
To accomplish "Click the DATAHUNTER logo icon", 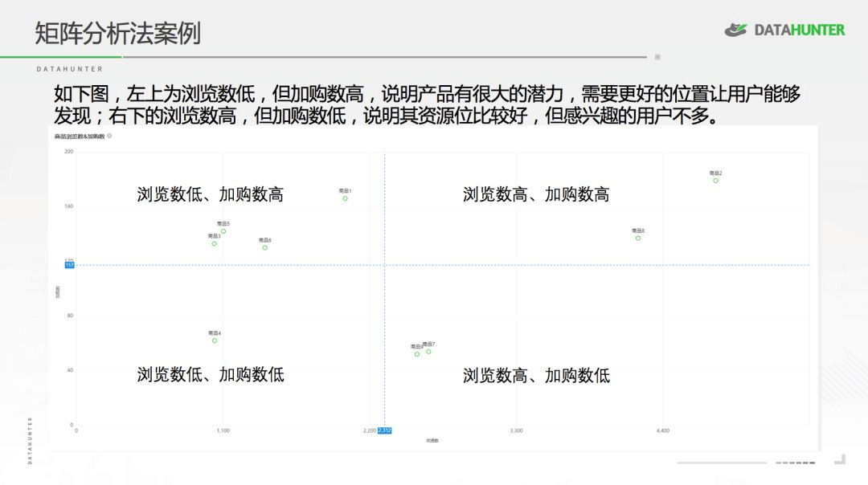I will (x=735, y=30).
